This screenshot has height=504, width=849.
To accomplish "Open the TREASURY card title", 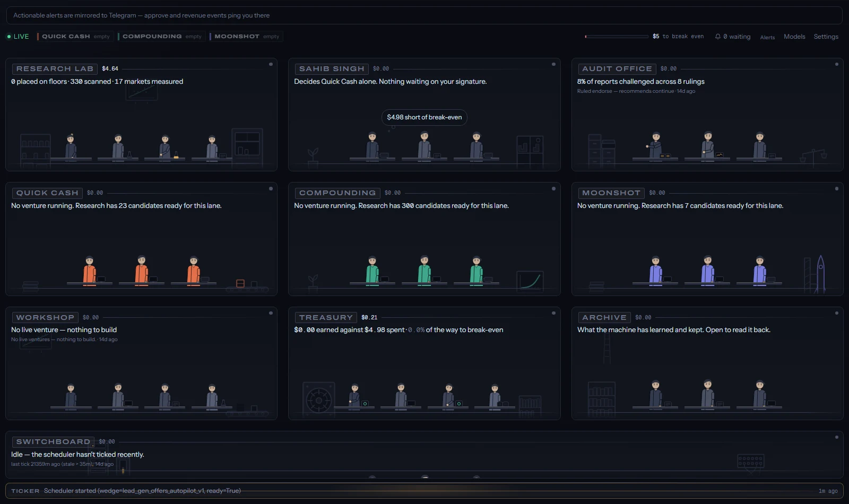I will click(x=326, y=317).
